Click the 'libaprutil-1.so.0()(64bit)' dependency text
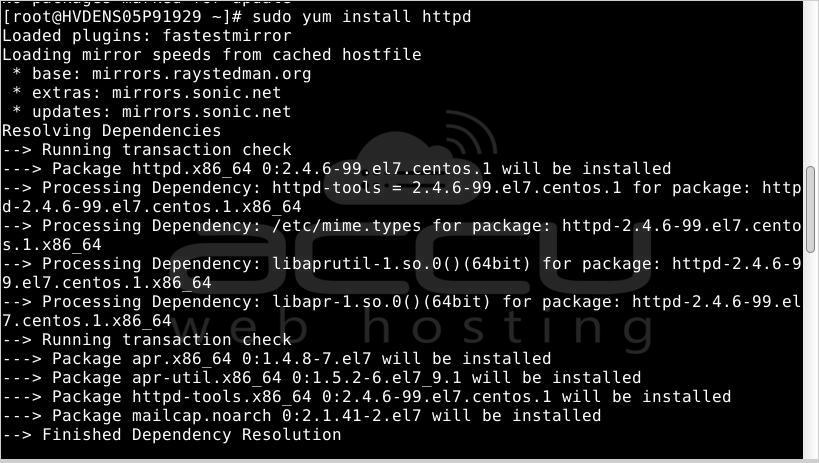 point(401,264)
